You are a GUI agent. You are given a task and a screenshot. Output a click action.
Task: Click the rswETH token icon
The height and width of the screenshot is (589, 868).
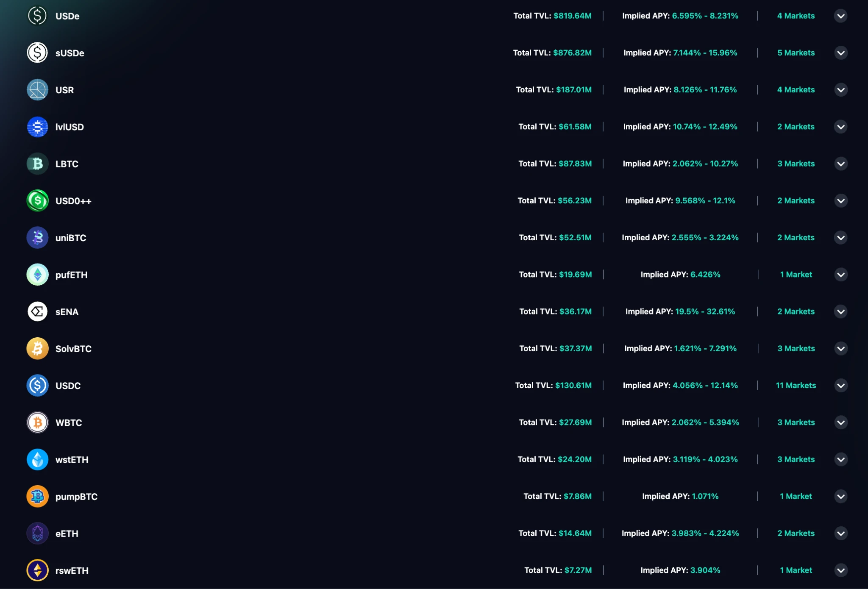click(x=37, y=570)
